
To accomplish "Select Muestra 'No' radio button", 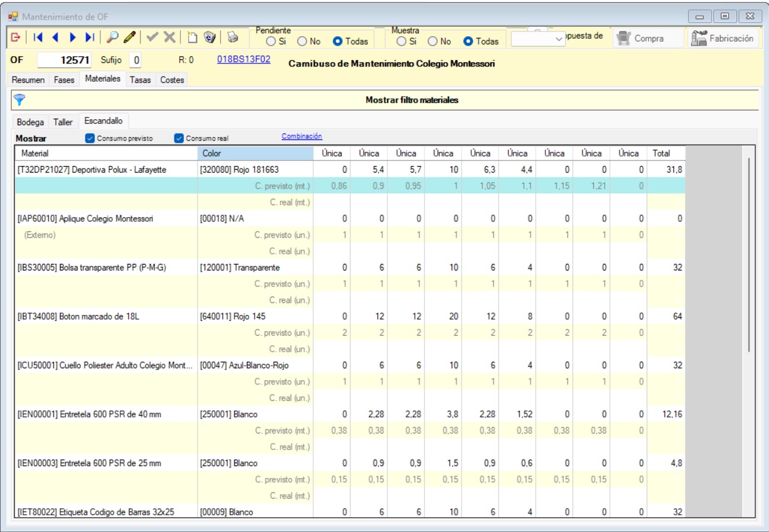I will click(433, 42).
